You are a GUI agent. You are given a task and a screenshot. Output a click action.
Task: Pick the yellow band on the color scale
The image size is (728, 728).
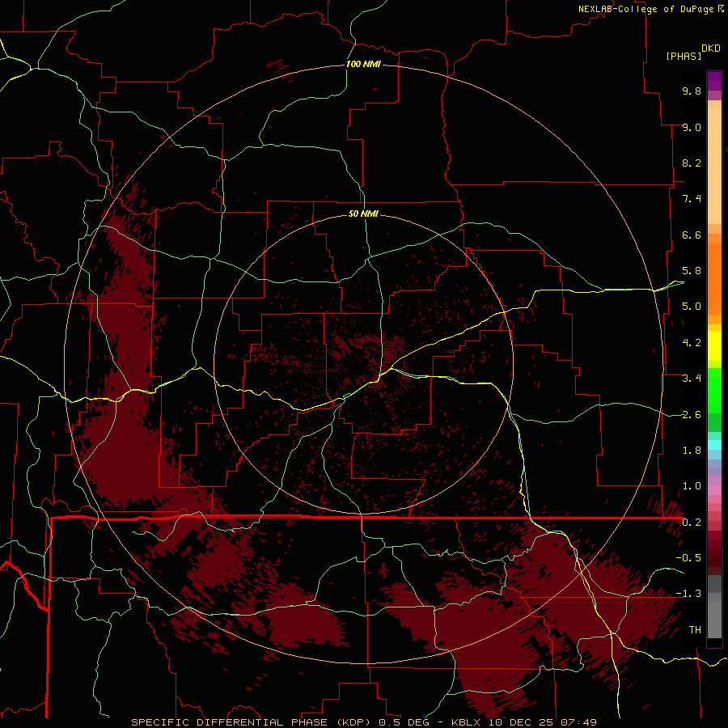[x=714, y=346]
